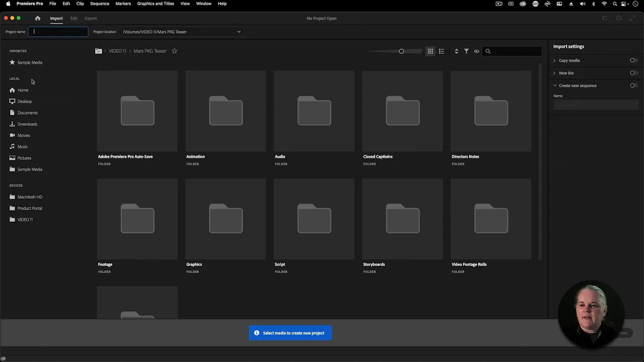Open the sort options icon

pyautogui.click(x=456, y=51)
